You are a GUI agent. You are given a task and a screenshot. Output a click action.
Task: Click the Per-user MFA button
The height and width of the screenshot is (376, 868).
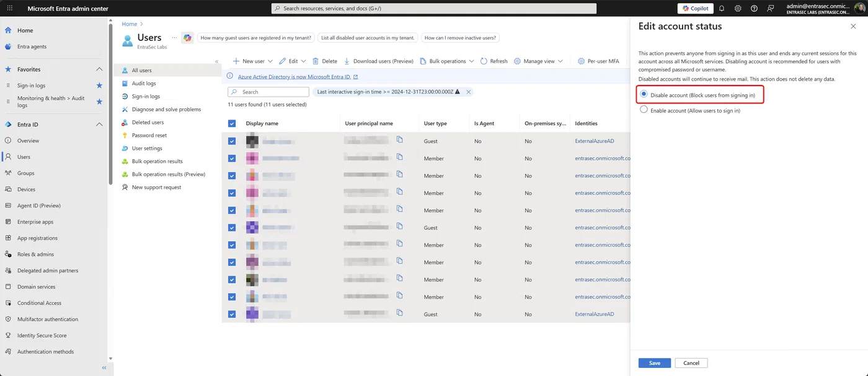(x=598, y=61)
